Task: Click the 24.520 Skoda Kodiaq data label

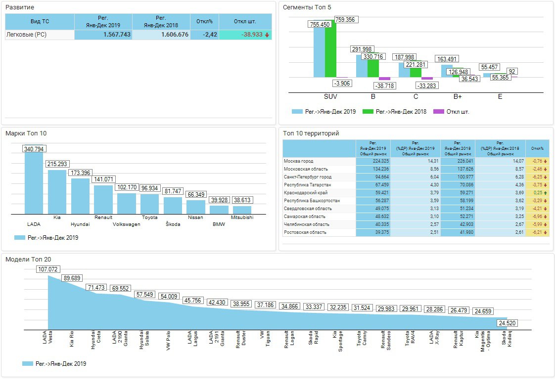Action: pyautogui.click(x=507, y=323)
